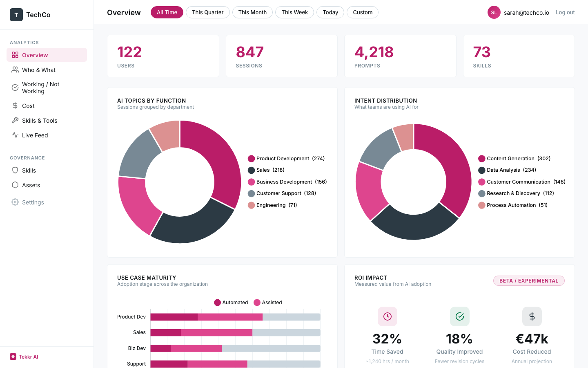
Task: Navigate to Skills & Tools
Action: 39,120
